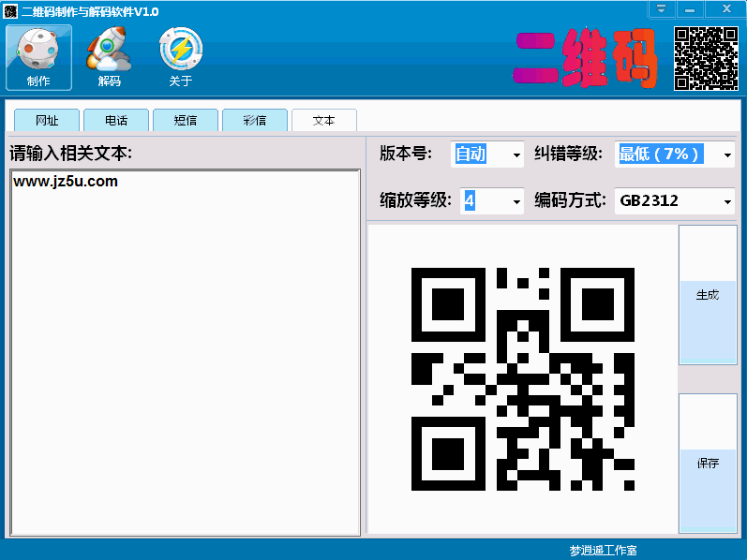Select the 制作 (create) toolbar icon
This screenshot has height=560, width=747.
pos(38,58)
